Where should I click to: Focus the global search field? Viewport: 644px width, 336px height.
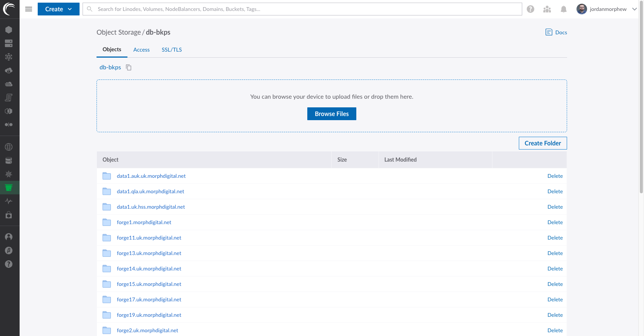click(x=302, y=9)
